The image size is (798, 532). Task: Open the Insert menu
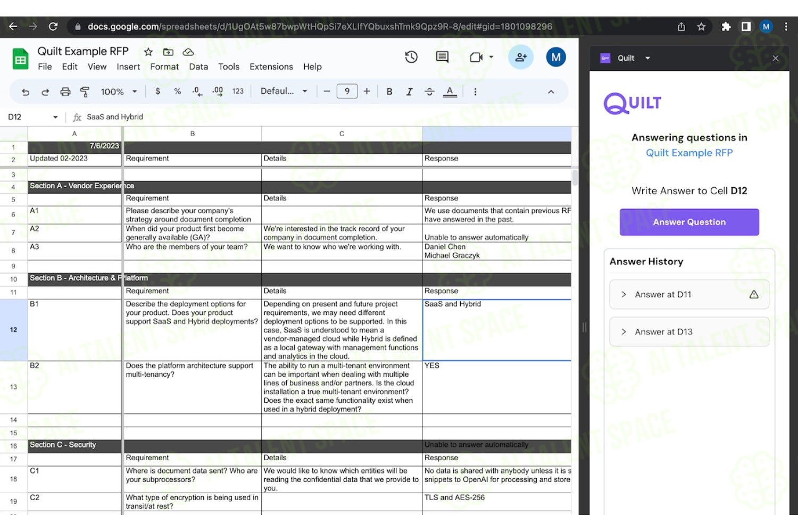(128, 66)
